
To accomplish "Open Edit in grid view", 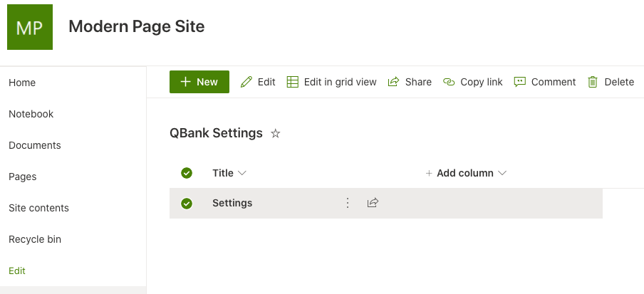I will (331, 82).
